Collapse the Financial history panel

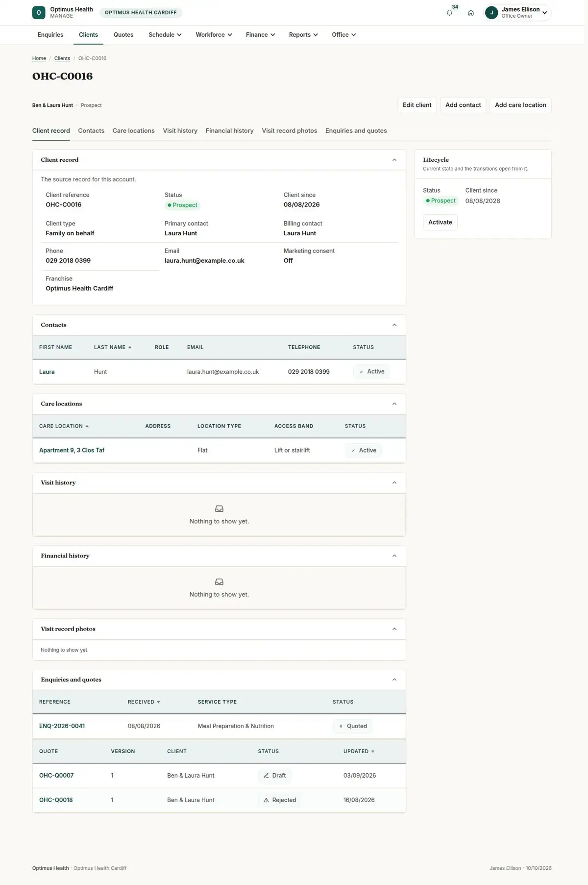pyautogui.click(x=394, y=556)
